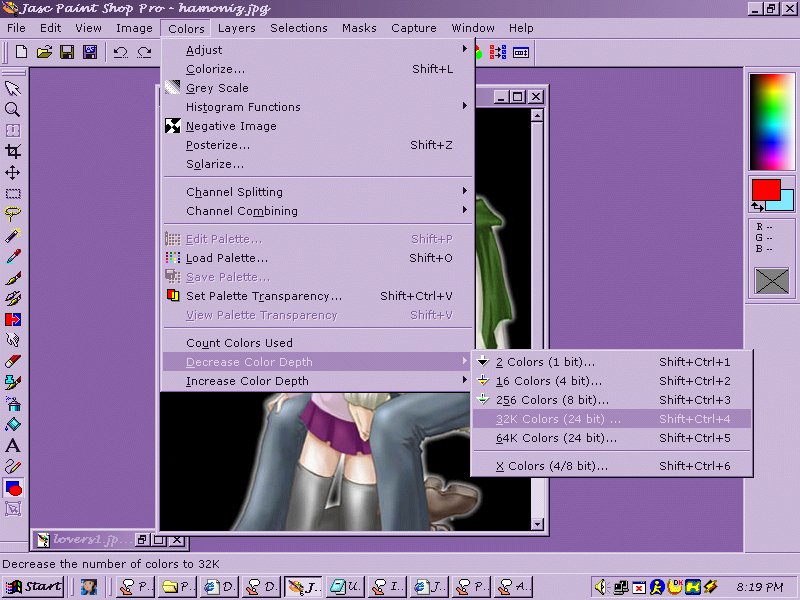This screenshot has height=600, width=800.
Task: Click the Undo arrow in toolbar
Action: point(120,52)
